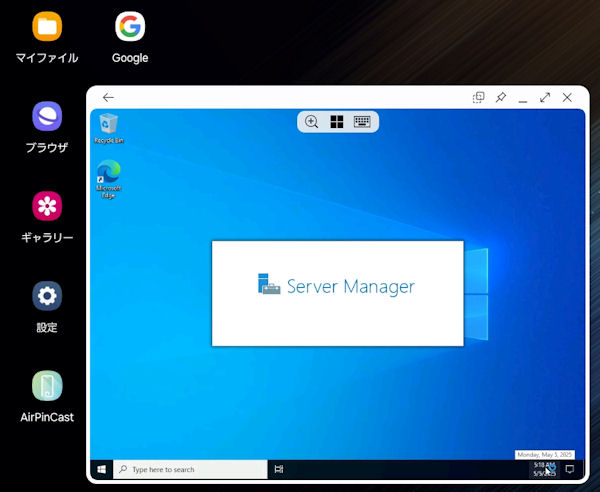Go back using the arrow in window header
The image size is (600, 492).
pos(108,97)
